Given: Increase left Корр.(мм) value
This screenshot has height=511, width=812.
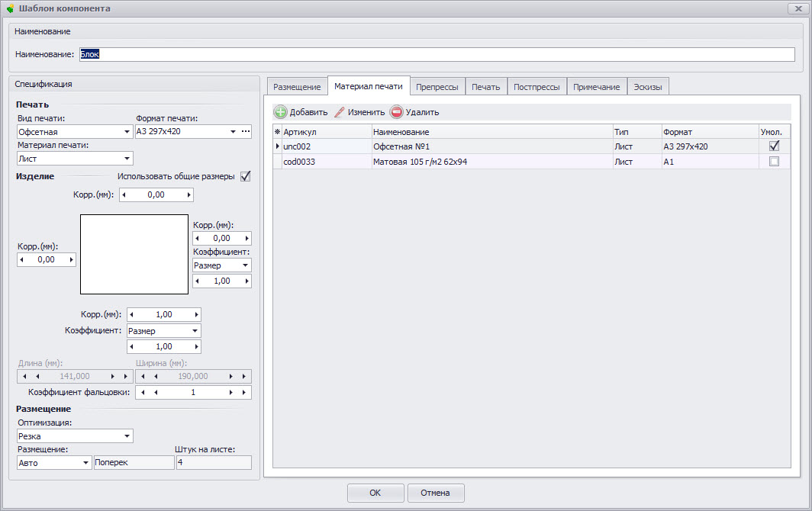Looking at the screenshot, I should click(x=72, y=260).
